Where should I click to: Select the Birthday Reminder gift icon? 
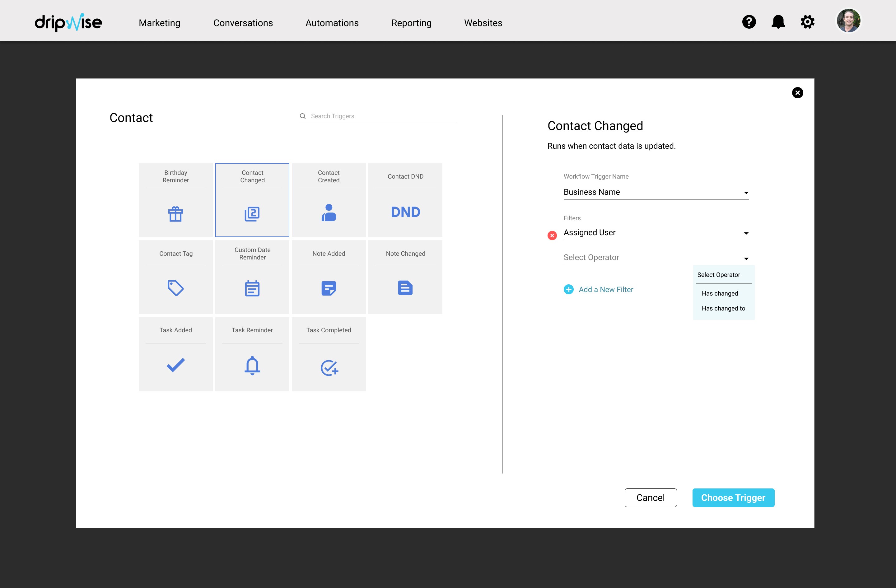[x=175, y=213]
